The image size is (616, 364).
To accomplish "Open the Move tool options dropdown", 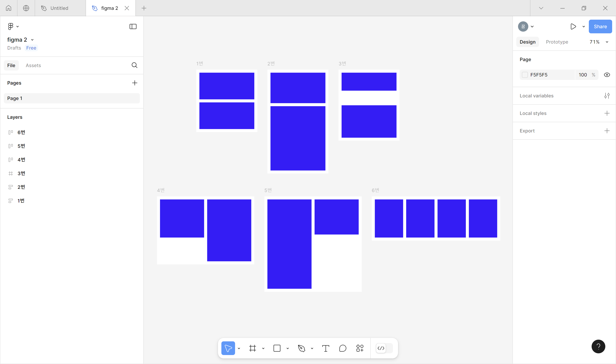I will [239, 348].
